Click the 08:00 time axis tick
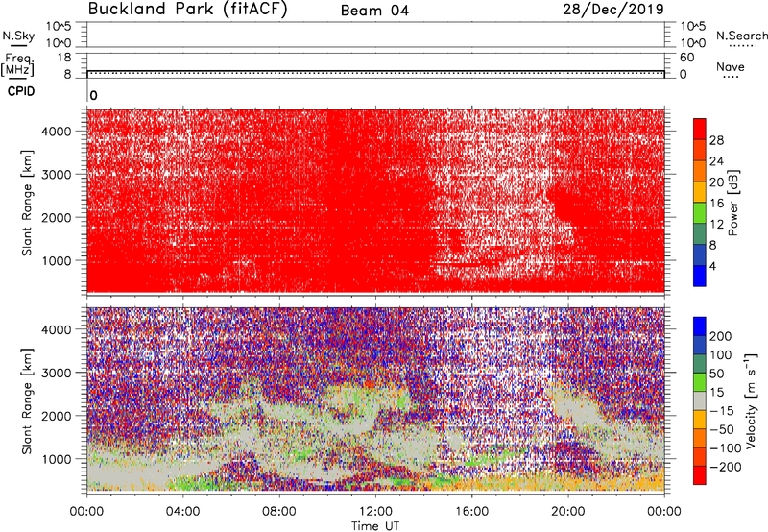 (x=279, y=512)
